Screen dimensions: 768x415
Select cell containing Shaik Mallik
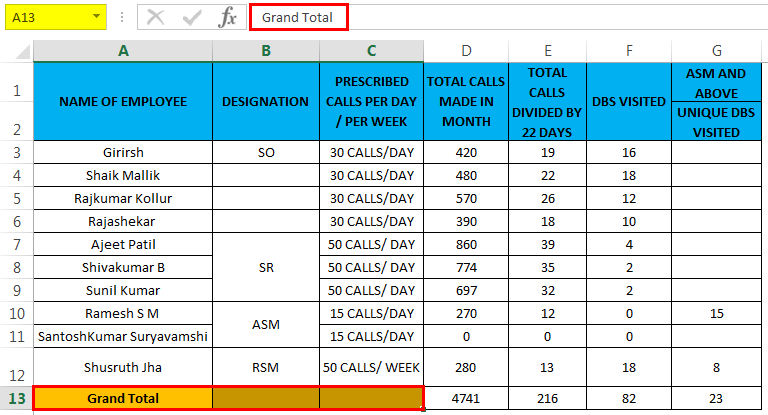coord(123,175)
